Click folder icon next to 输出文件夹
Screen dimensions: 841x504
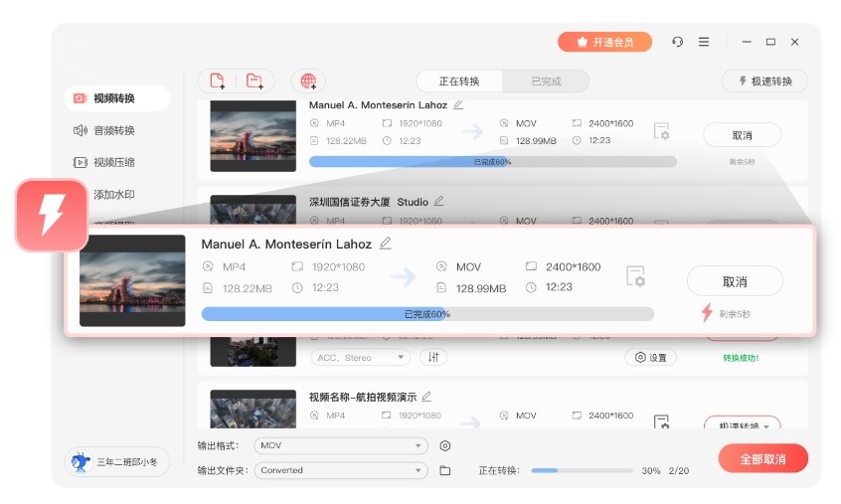(x=445, y=470)
